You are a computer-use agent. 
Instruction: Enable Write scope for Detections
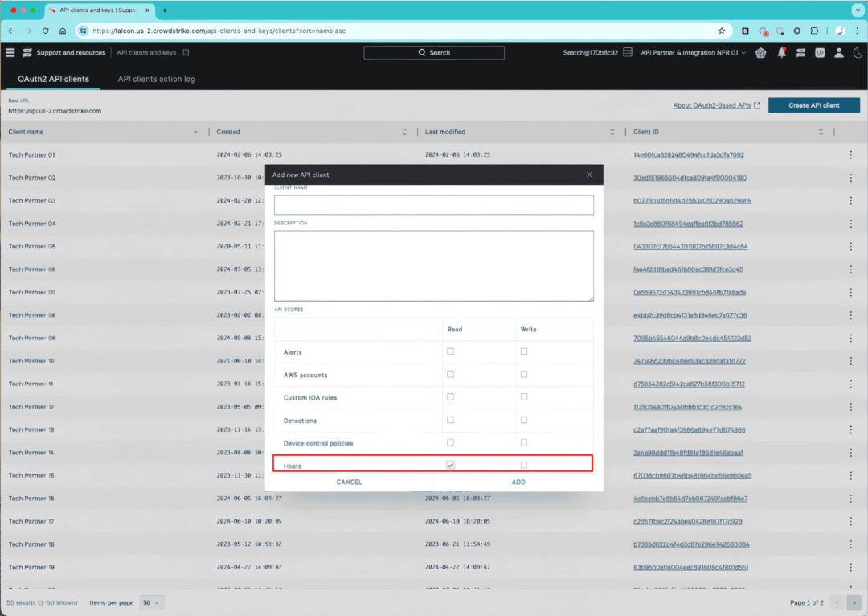click(x=524, y=420)
